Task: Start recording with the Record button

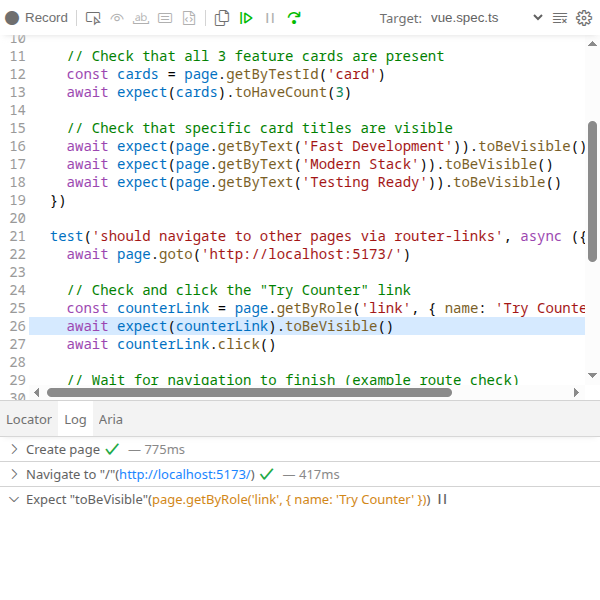Action: (x=37, y=18)
